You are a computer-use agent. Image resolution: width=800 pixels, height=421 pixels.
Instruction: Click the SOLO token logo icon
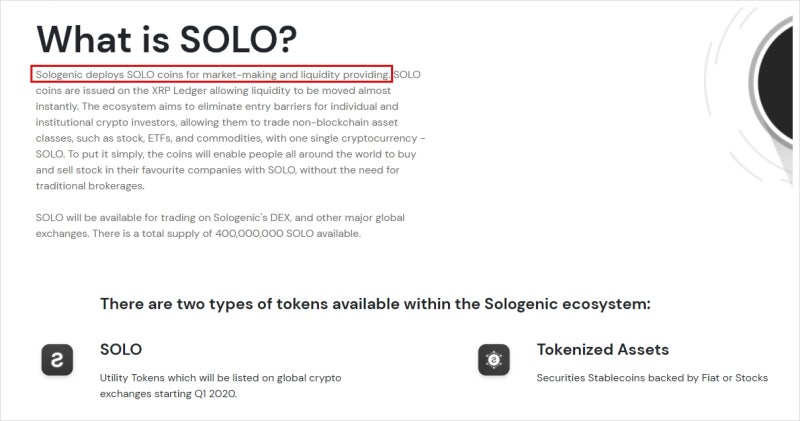click(x=57, y=360)
